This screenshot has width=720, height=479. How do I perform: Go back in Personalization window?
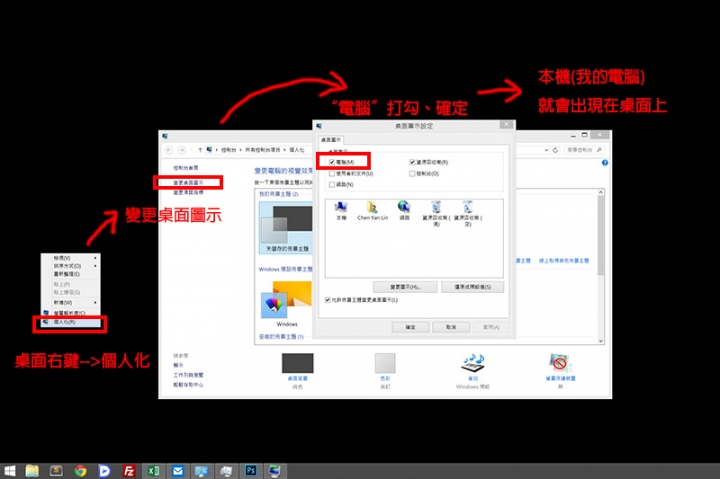(x=169, y=150)
